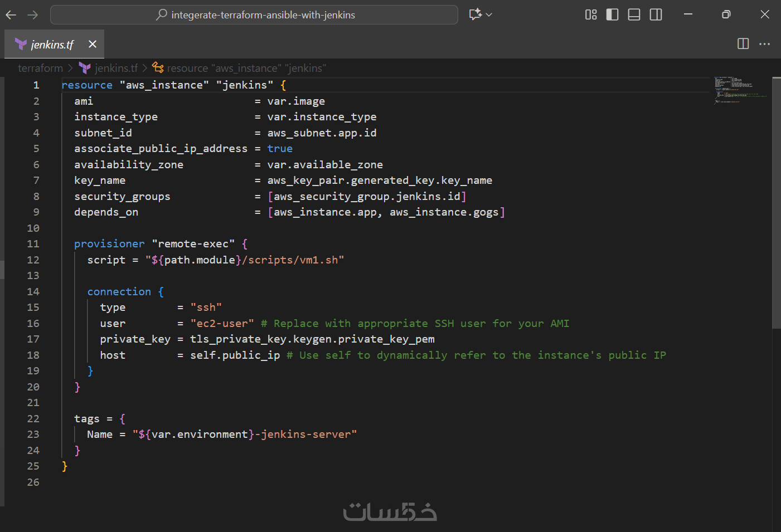Click line number 14 in the gutter

point(33,292)
